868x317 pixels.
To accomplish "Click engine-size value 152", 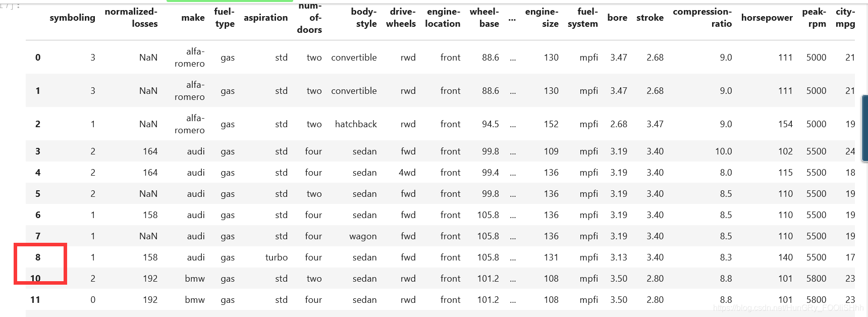I will [551, 124].
